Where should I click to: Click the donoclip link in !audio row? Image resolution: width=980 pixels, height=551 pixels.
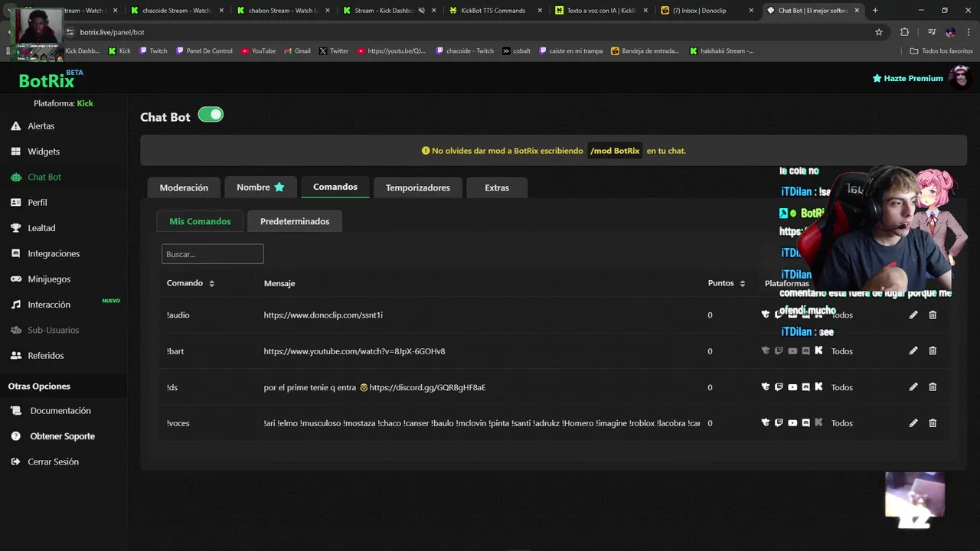(323, 315)
